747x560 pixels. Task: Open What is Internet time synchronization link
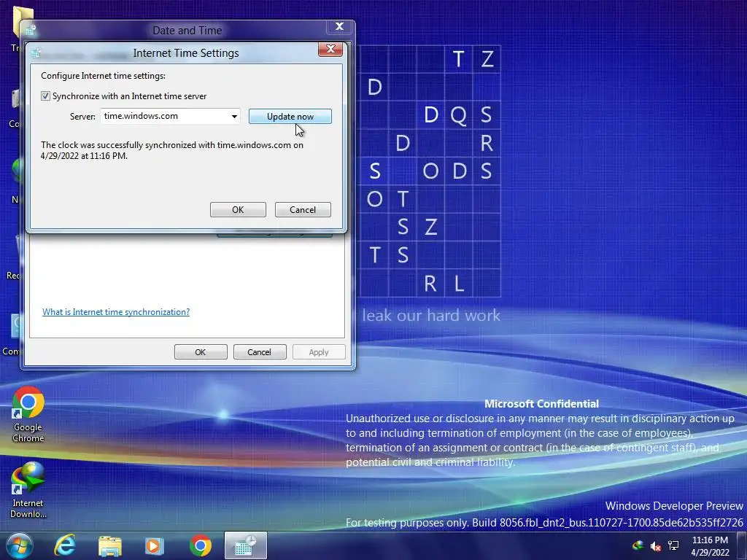coord(116,312)
